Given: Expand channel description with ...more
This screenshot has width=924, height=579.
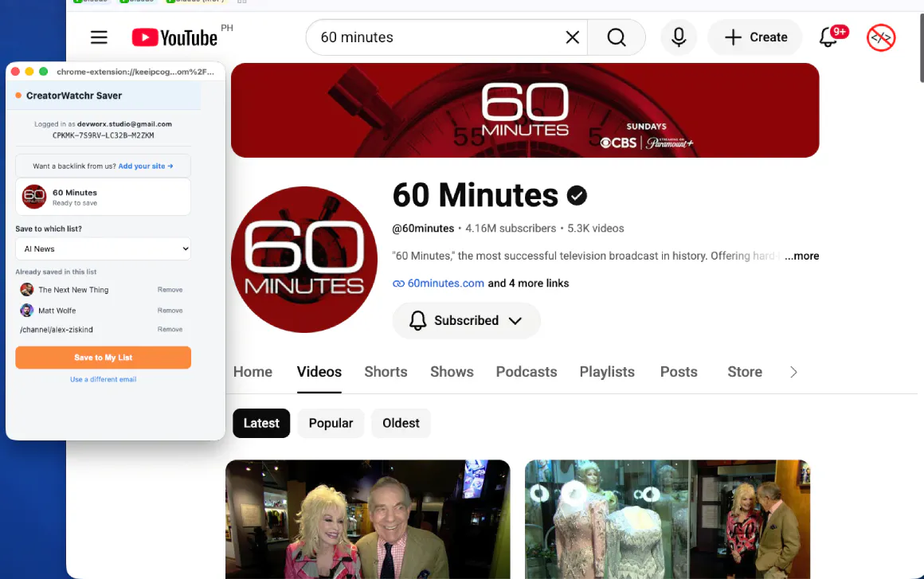Looking at the screenshot, I should pos(801,256).
